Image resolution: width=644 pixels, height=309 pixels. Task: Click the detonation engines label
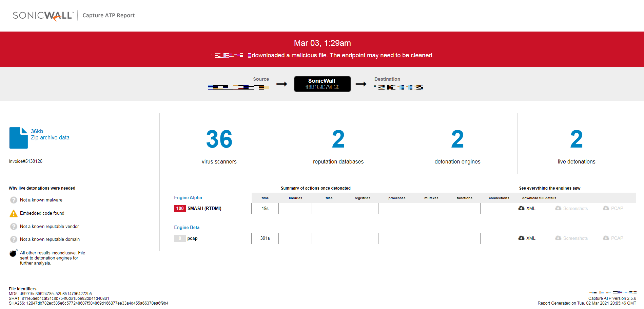tap(457, 162)
